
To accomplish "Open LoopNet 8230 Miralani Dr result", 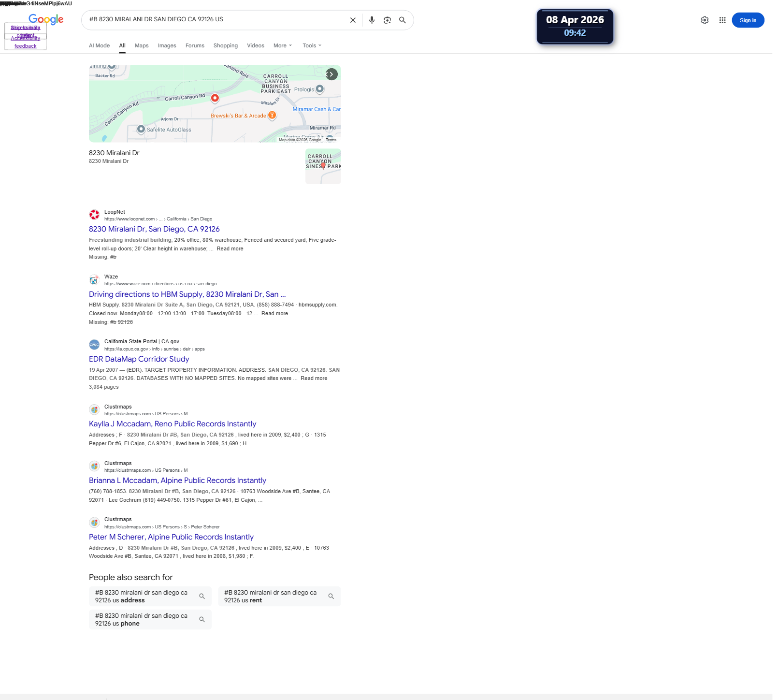I will point(154,229).
